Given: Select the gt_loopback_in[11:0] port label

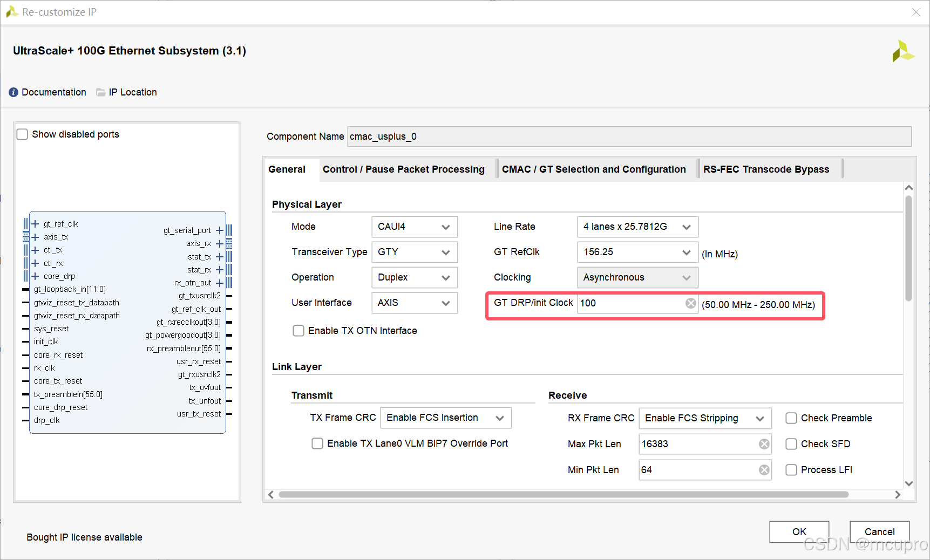Looking at the screenshot, I should click(x=70, y=289).
